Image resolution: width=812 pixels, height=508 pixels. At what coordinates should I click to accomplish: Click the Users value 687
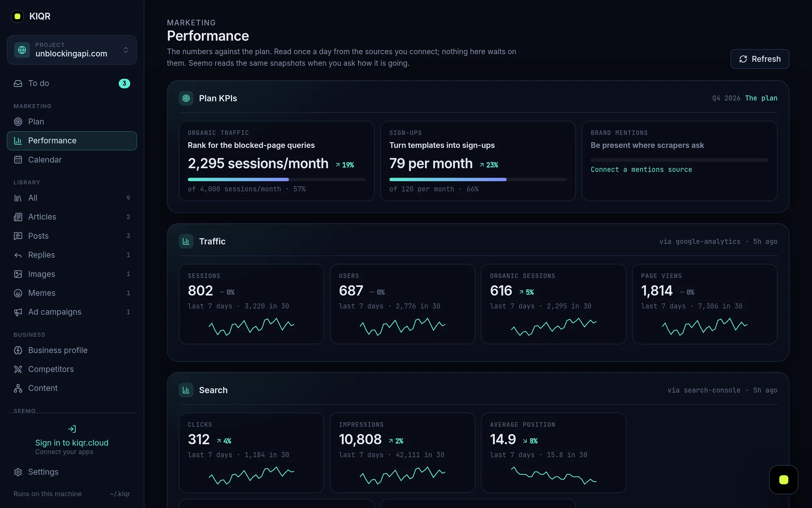pos(351,291)
